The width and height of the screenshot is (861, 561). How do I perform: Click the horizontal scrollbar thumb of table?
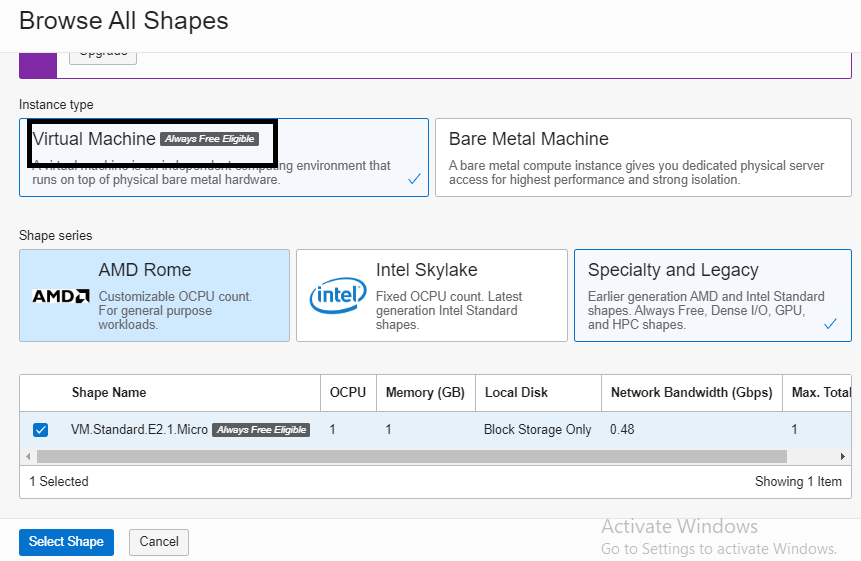(x=412, y=456)
